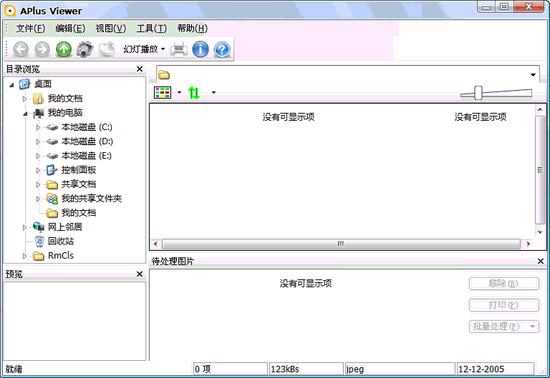
Task: Expand 本地磁盘 (D:) node
Action: click(38, 142)
